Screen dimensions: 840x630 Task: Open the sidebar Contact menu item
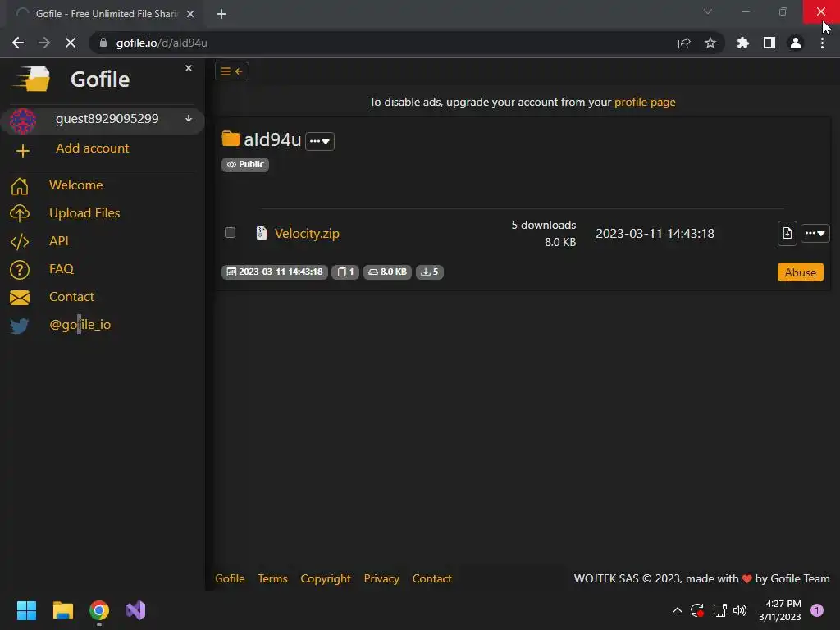pos(71,297)
